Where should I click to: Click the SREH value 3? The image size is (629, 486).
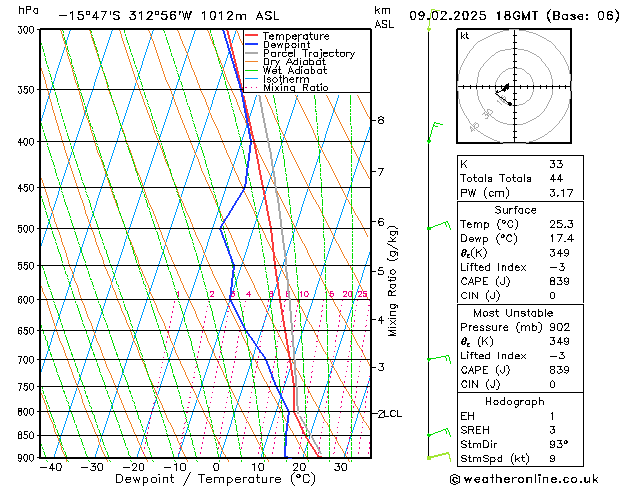[552, 430]
